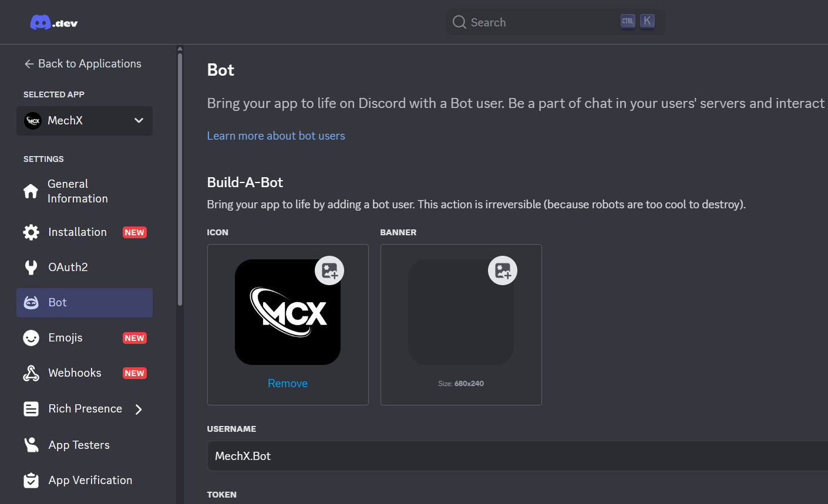This screenshot has width=828, height=504.
Task: Expand the Rich Presence submenu chevron
Action: [x=139, y=409]
